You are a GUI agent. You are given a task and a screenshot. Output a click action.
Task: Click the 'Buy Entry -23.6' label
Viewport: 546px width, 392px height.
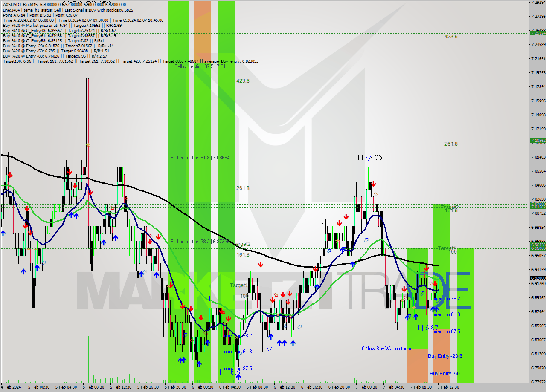click(445, 356)
